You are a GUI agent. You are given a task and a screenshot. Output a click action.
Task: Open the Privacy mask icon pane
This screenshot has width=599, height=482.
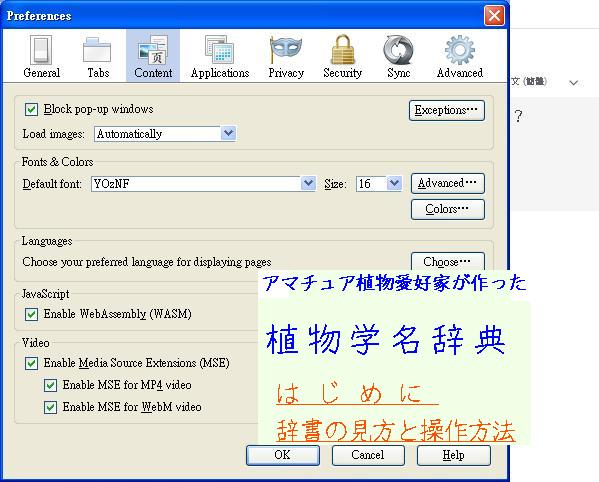point(285,50)
